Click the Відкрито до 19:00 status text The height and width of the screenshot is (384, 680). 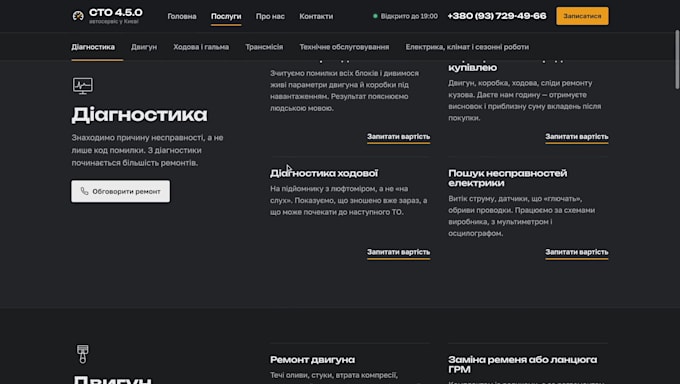[x=409, y=16]
